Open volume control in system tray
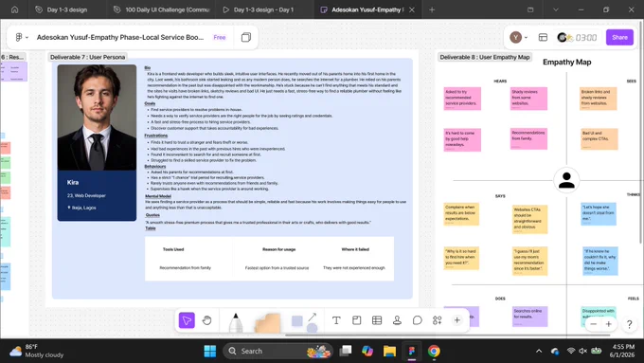This screenshot has width=644, height=363. coord(582,351)
